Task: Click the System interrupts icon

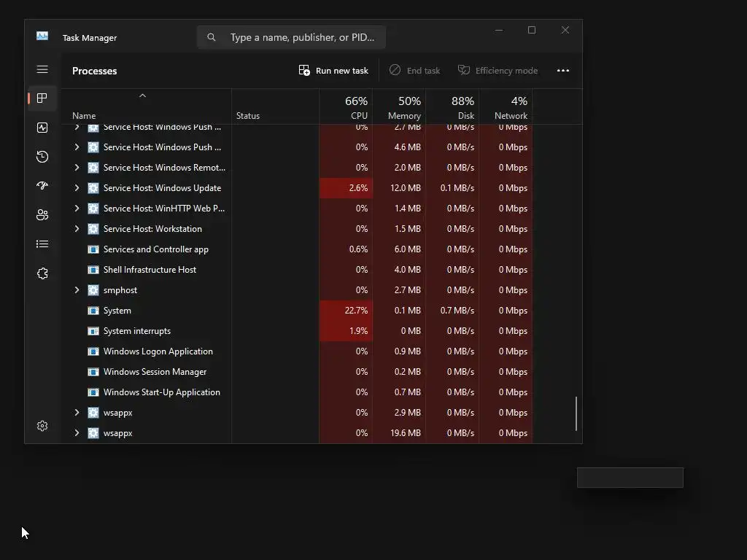Action: coord(93,331)
